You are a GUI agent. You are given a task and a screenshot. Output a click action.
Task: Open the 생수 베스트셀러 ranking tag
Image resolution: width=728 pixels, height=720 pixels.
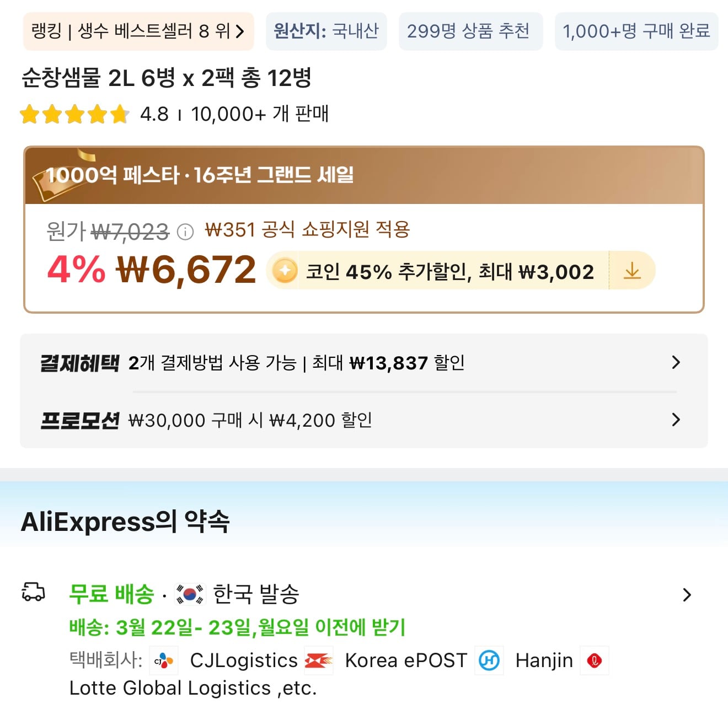138,31
